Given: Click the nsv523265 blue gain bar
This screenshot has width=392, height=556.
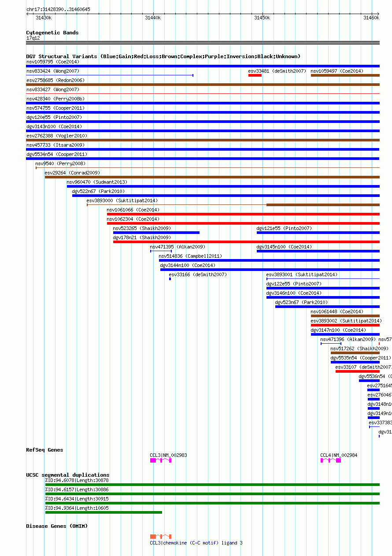Looking at the screenshot, I should click(x=156, y=233).
